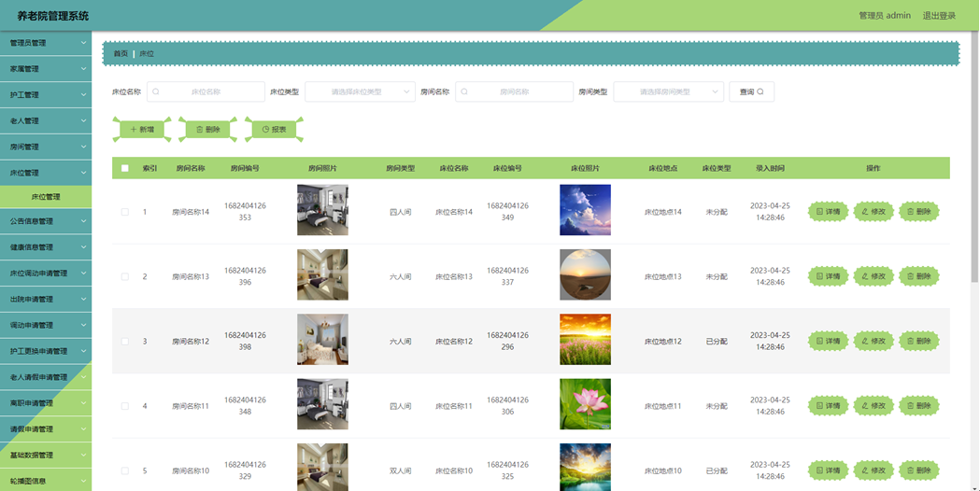Check the checkbox for row 1
The width and height of the screenshot is (980, 491).
[x=125, y=212]
